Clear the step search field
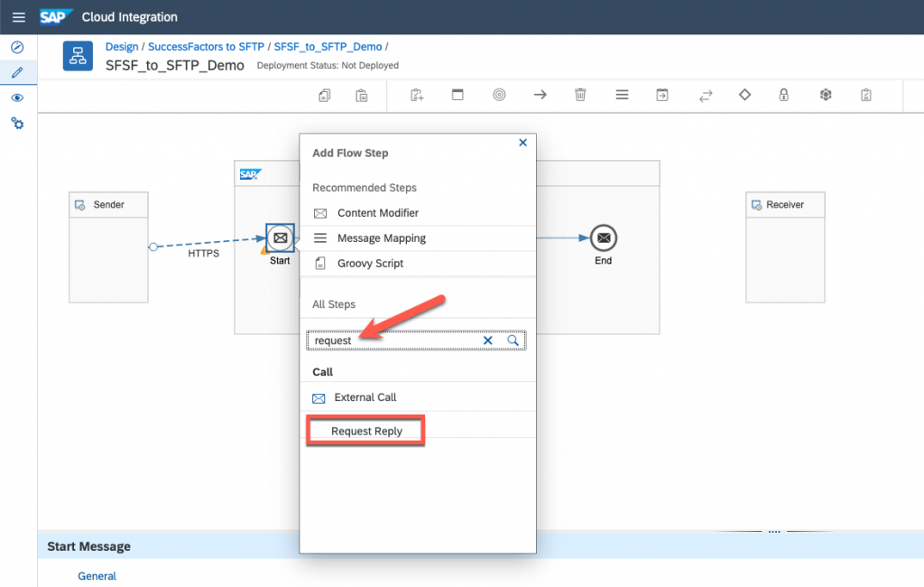 (488, 340)
